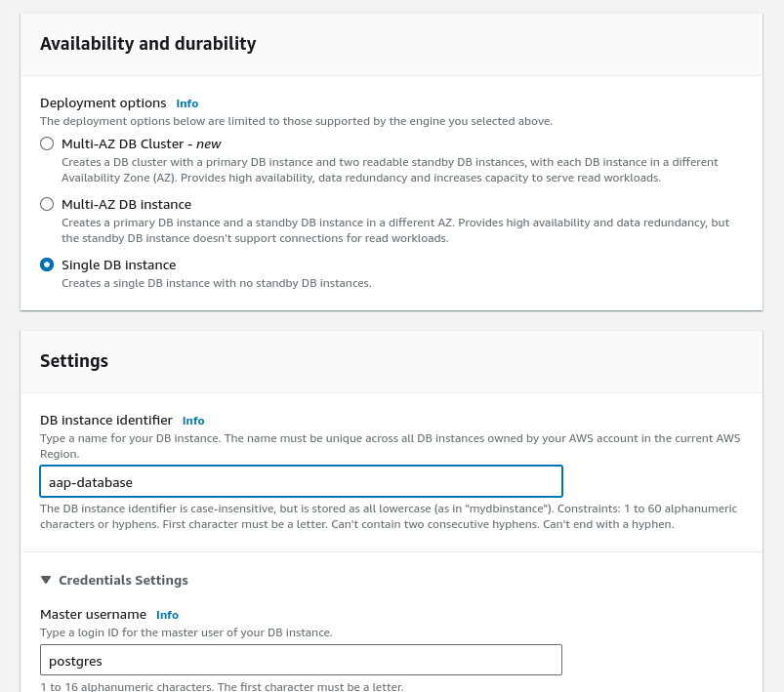This screenshot has height=692, width=784.
Task: Choose the Multi-AZ DB instance radio option
Action: (47, 205)
